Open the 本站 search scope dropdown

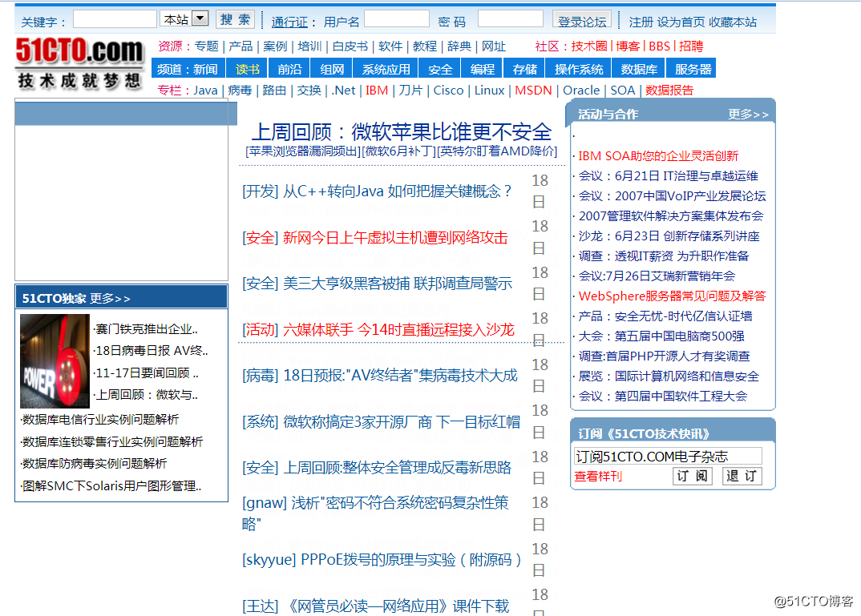pos(184,19)
